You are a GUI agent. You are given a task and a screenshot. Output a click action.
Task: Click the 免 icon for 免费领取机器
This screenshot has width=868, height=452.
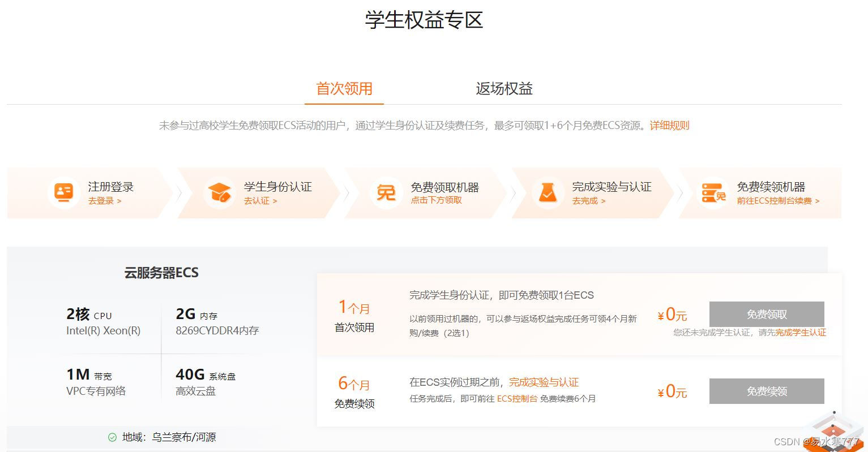click(x=386, y=193)
